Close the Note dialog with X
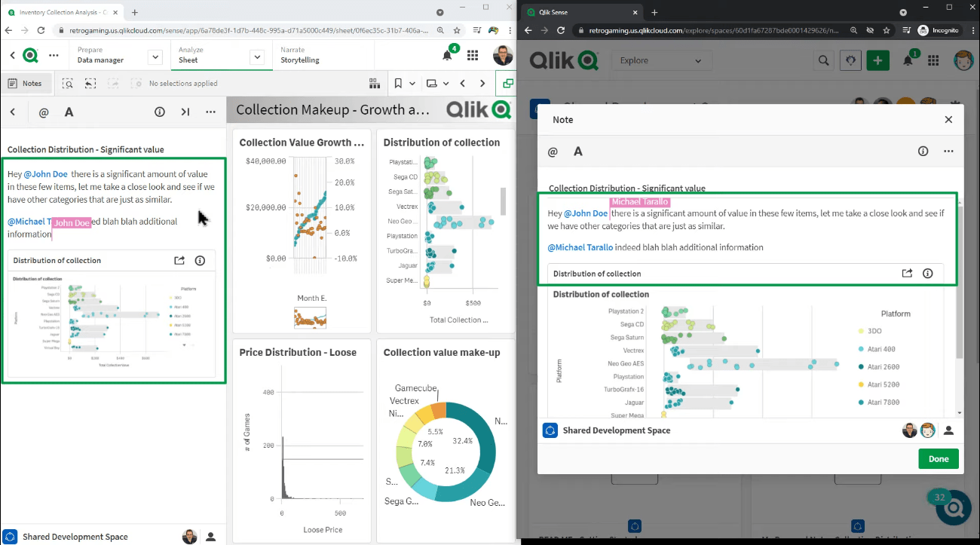Image resolution: width=980 pixels, height=545 pixels. (x=948, y=120)
